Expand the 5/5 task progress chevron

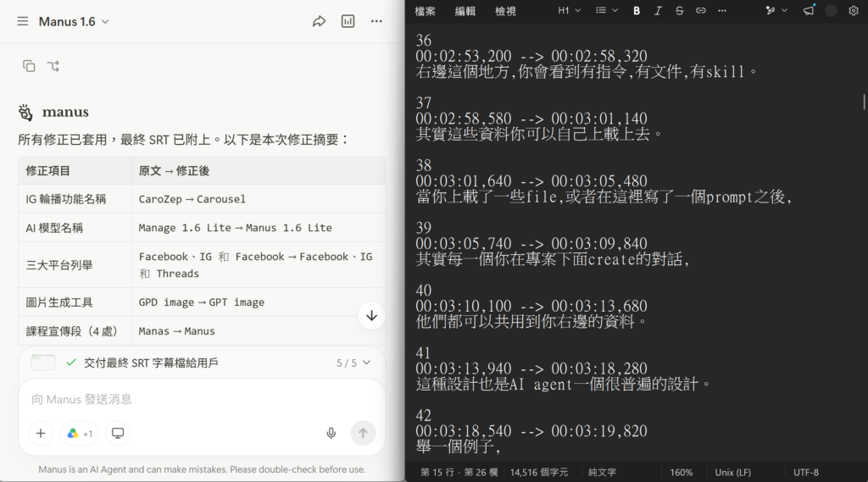366,363
